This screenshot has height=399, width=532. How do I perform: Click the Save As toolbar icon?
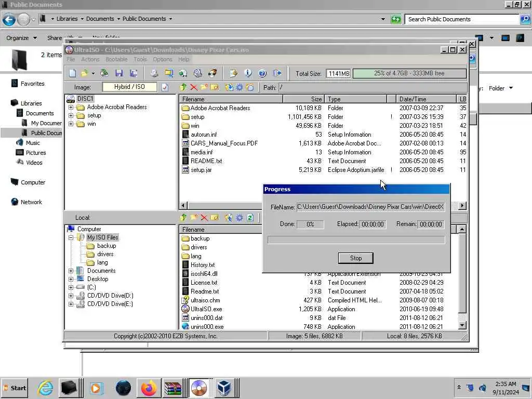click(134, 73)
